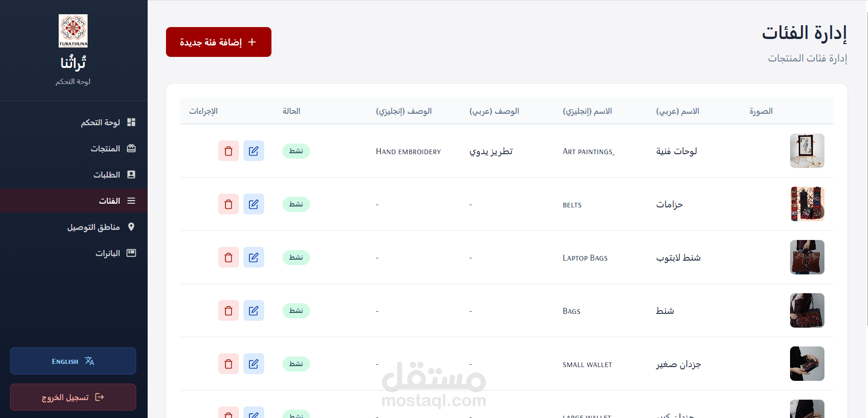Edit the لوحات فنية category
Screen dimensions: 868x418
(x=254, y=151)
